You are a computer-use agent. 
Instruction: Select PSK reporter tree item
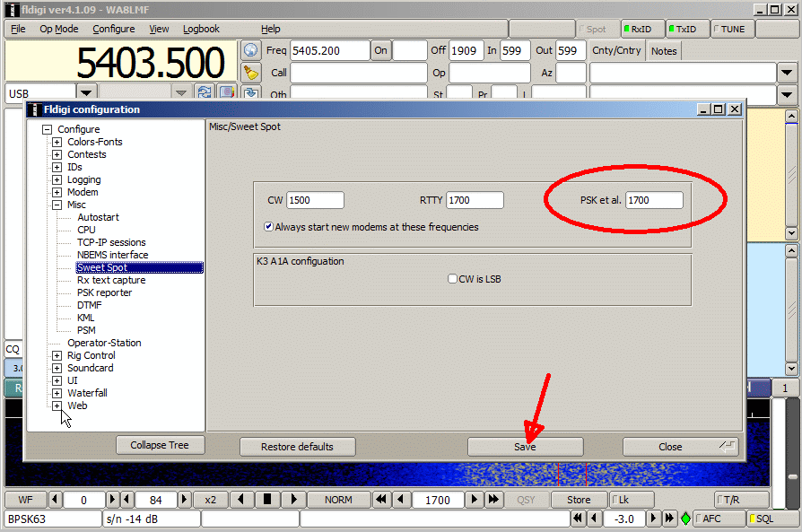pos(104,292)
